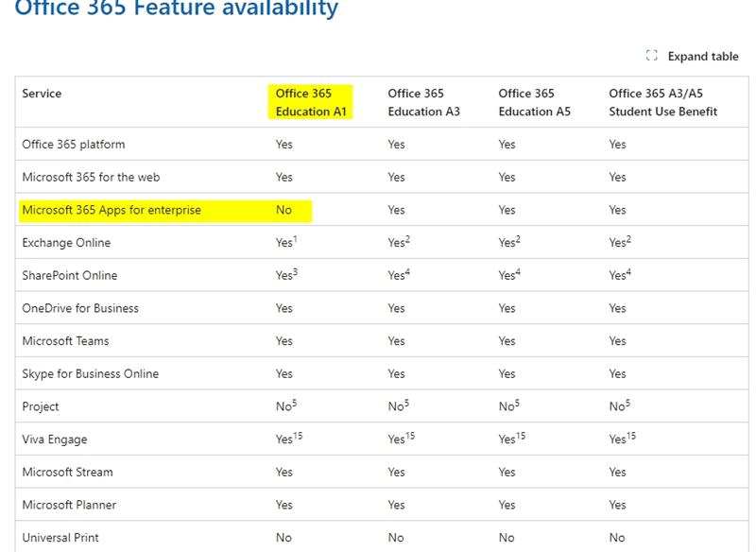Click the Office 365 Education A5 header
Viewport: 756px width, 552px height.
534,102
